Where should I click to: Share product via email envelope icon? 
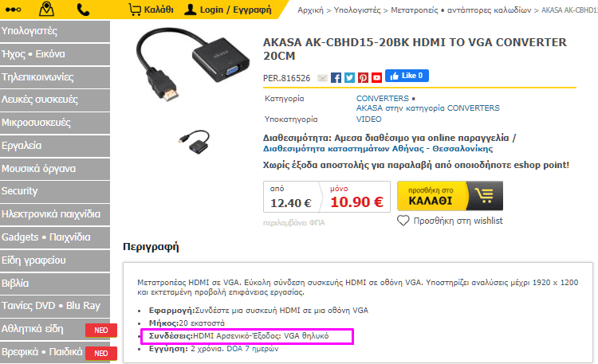point(322,78)
